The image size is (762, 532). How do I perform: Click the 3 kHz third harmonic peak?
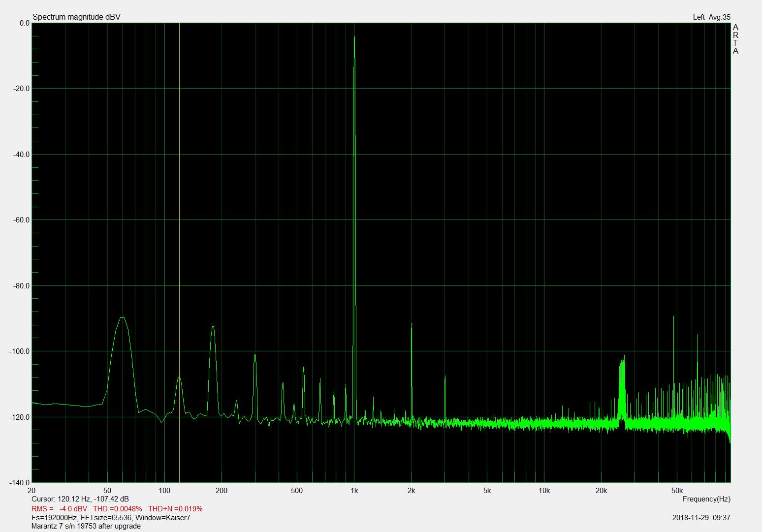pyautogui.click(x=445, y=377)
